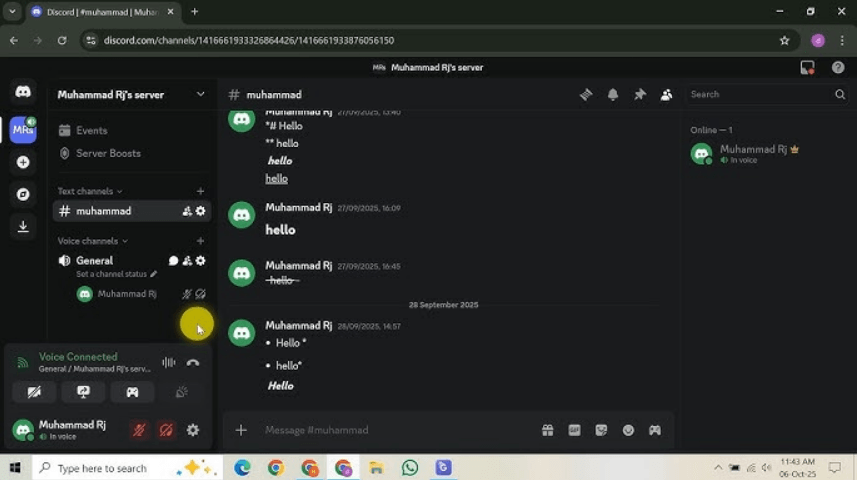Edit muhammad channel settings gear
The height and width of the screenshot is (480, 857).
[x=201, y=211]
